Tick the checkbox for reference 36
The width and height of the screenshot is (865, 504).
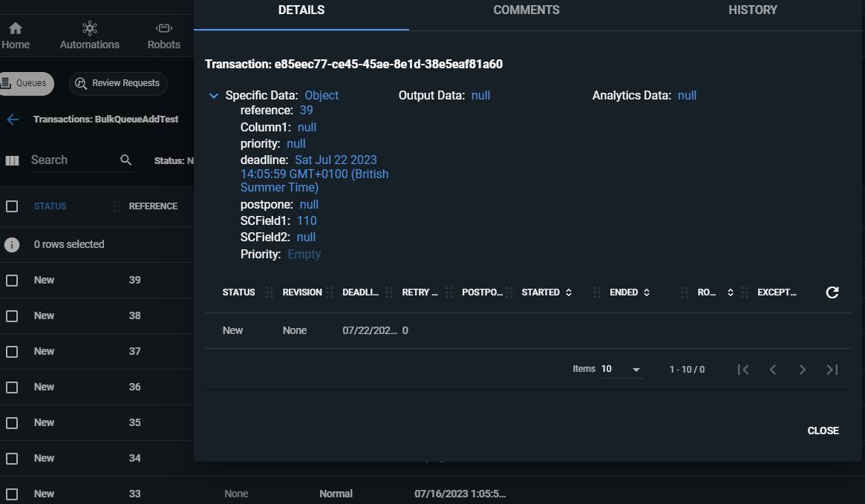(12, 387)
